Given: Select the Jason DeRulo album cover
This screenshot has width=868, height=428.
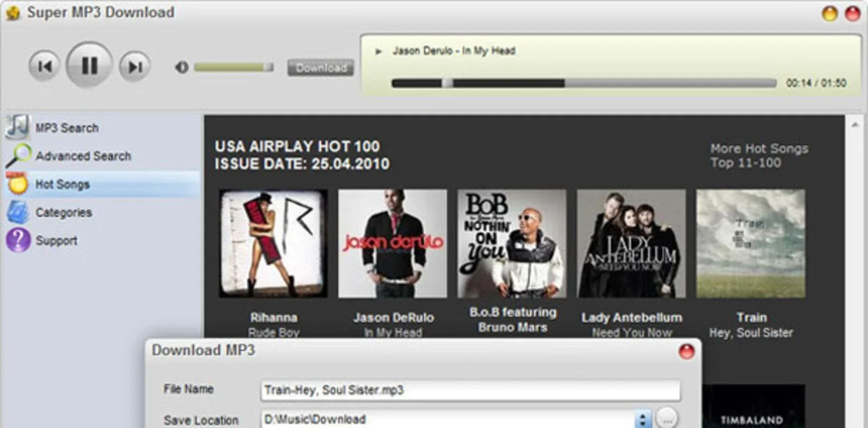Looking at the screenshot, I should (393, 243).
